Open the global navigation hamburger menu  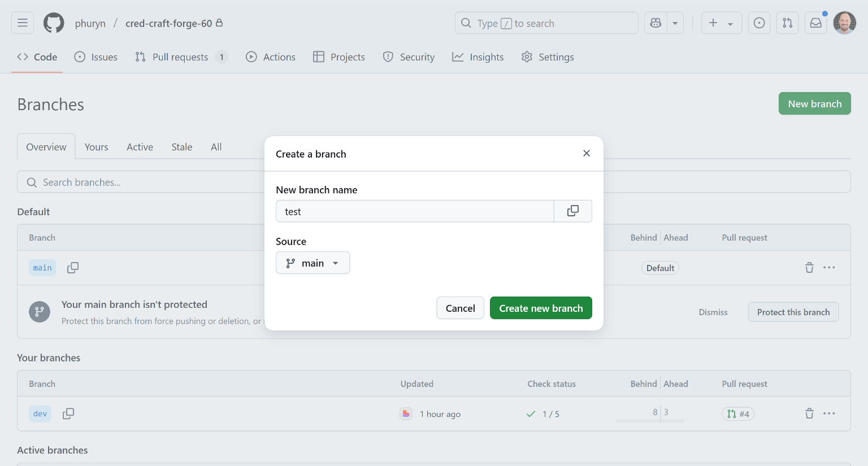[x=22, y=23]
